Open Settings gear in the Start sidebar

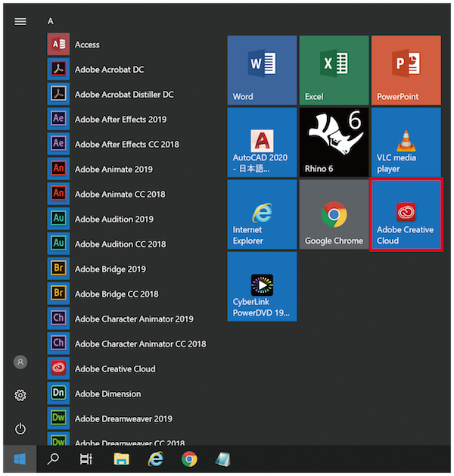(x=20, y=396)
